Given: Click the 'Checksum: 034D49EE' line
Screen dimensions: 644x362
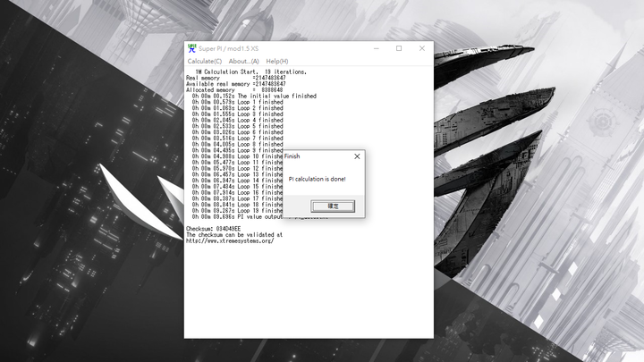Looking at the screenshot, I should tap(214, 229).
